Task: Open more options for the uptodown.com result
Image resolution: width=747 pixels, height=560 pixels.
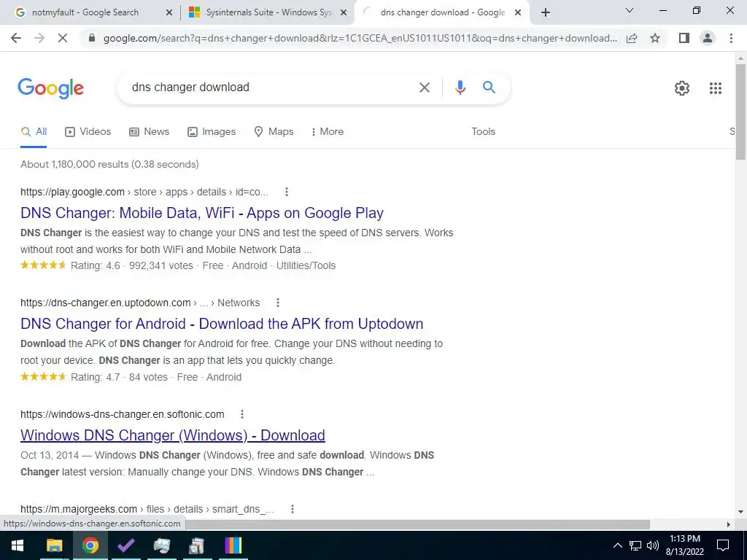Action: [x=278, y=303]
